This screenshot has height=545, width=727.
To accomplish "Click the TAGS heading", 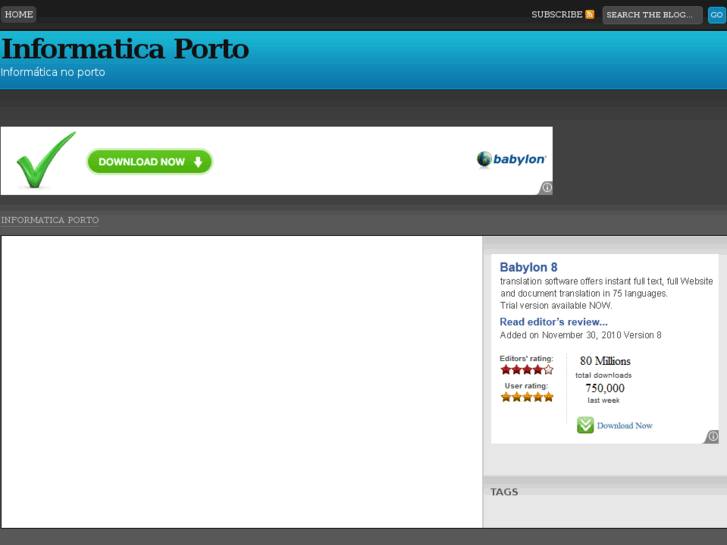I will point(504,492).
